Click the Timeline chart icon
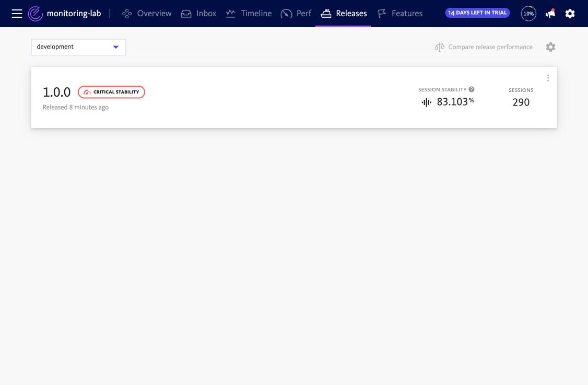The width and height of the screenshot is (588, 385). (x=231, y=14)
